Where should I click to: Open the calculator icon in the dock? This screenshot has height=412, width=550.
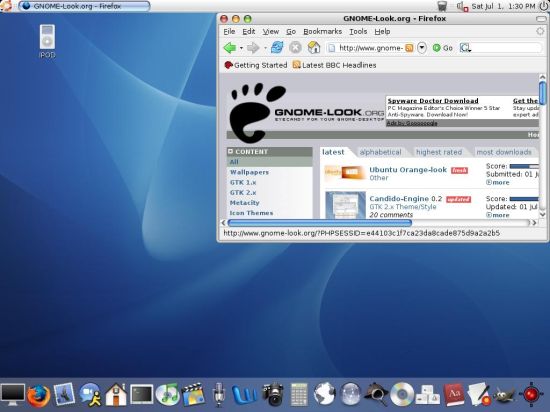click(x=299, y=395)
